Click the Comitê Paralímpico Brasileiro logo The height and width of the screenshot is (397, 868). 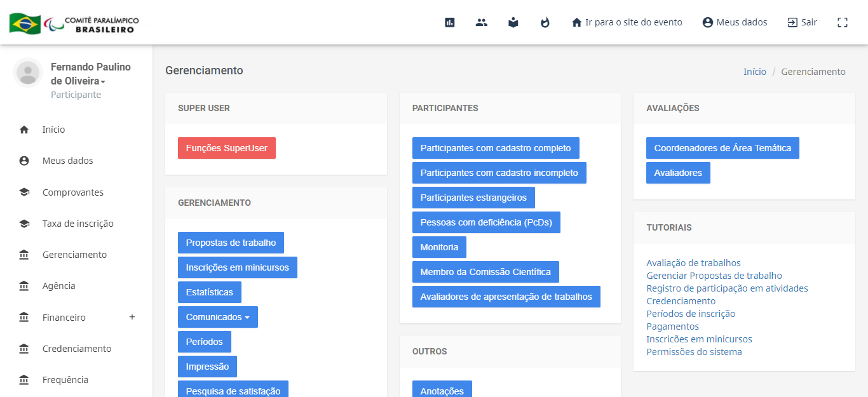74,24
